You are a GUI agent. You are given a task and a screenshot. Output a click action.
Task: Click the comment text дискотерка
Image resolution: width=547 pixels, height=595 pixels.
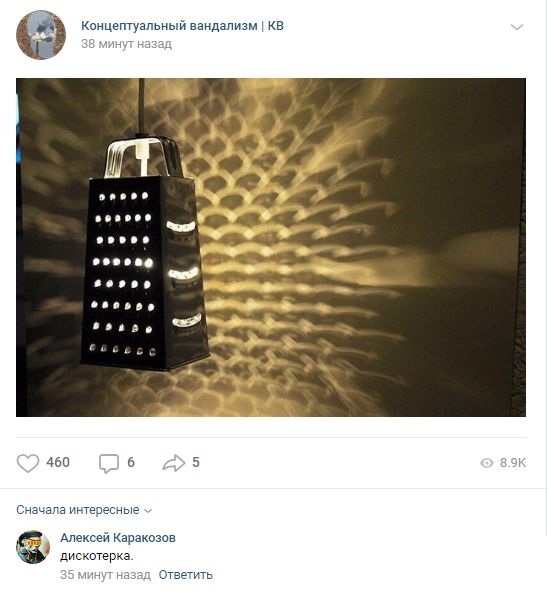[x=97, y=556]
